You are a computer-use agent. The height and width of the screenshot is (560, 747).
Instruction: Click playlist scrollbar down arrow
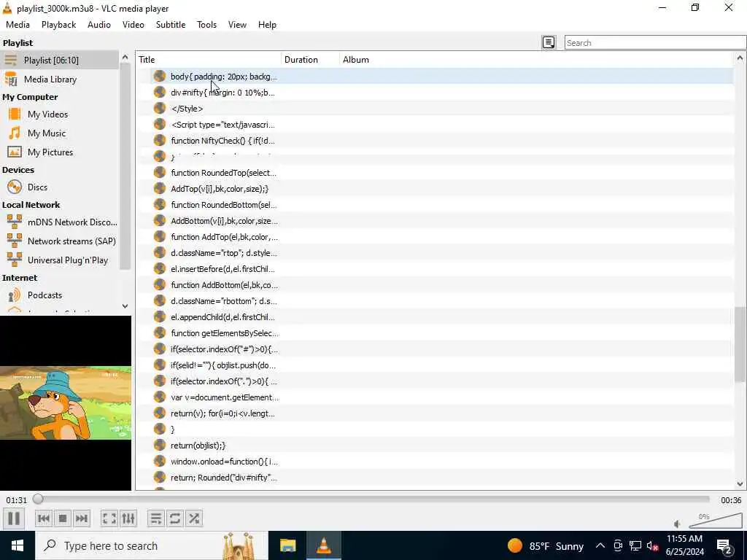pos(740,484)
